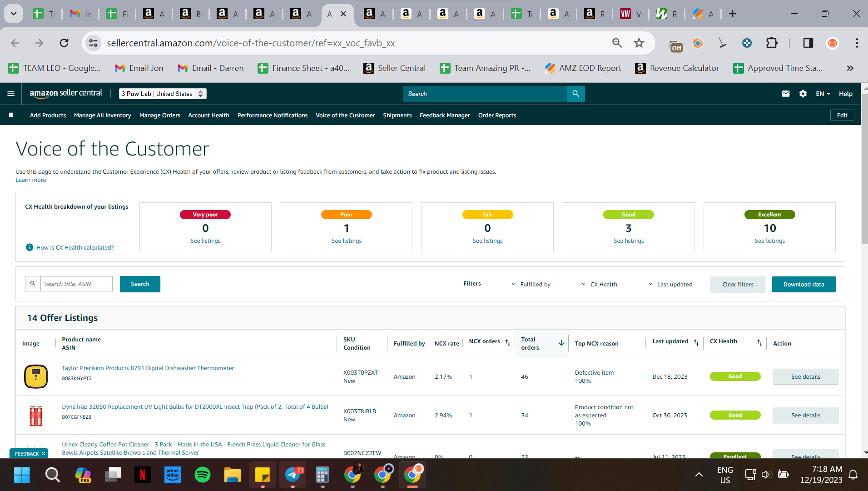868x491 pixels.
Task: Sort listings by CX Health arrows
Action: [x=759, y=342]
